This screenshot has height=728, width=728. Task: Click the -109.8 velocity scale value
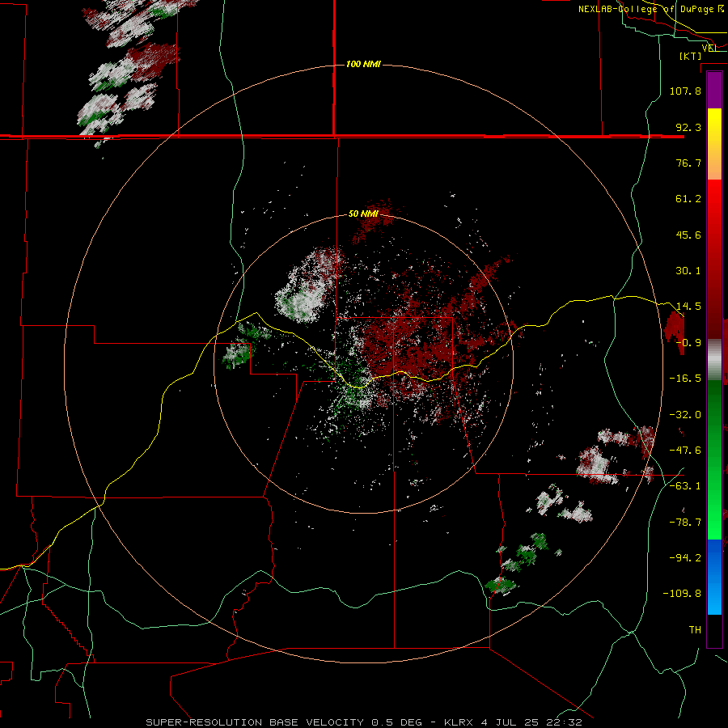pyautogui.click(x=682, y=594)
